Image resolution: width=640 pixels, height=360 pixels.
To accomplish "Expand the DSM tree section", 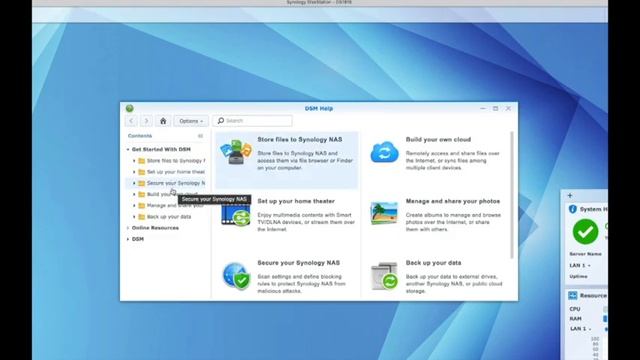I will point(128,239).
